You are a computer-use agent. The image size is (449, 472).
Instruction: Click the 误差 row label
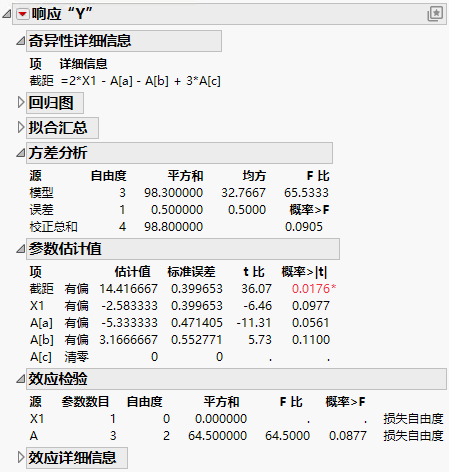(x=42, y=210)
